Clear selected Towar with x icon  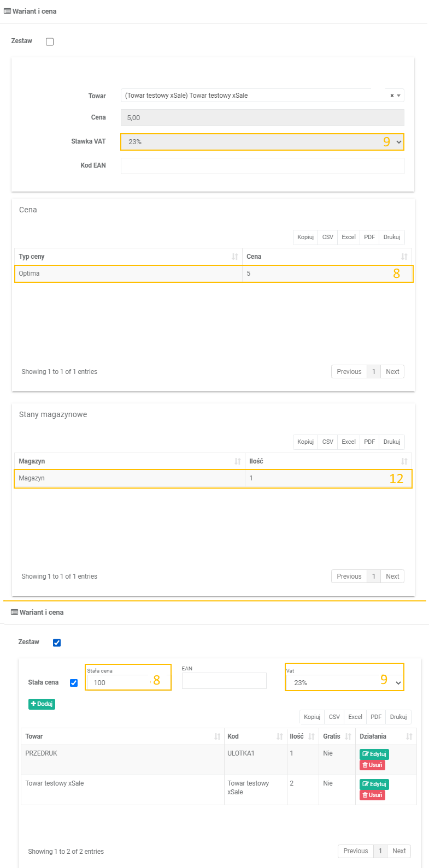click(392, 96)
